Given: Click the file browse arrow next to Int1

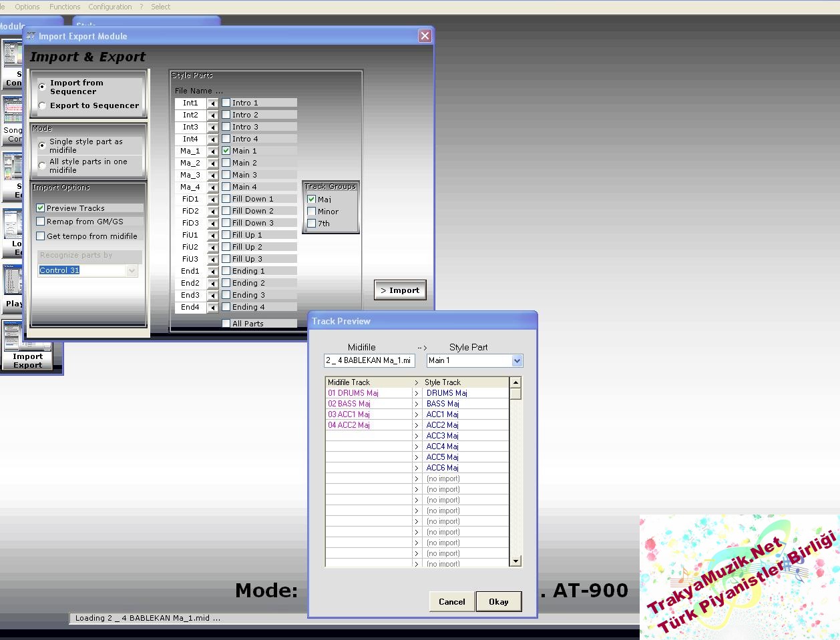Looking at the screenshot, I should click(213, 103).
